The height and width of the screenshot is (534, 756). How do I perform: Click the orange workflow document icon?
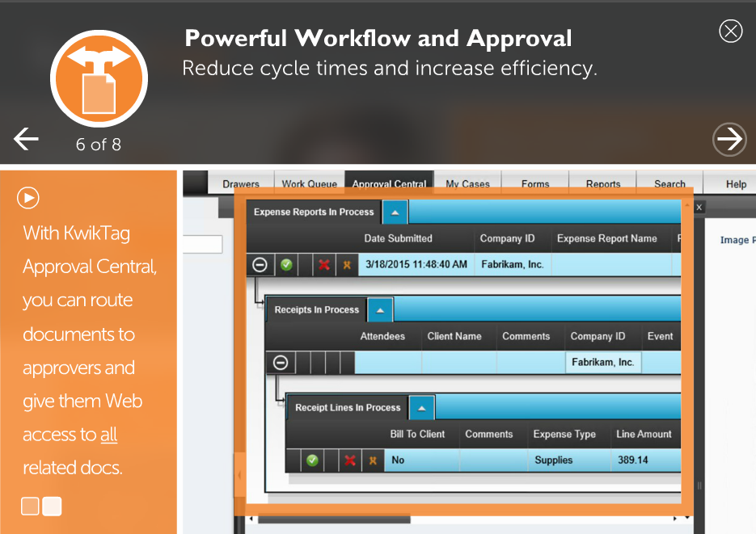pos(99,78)
